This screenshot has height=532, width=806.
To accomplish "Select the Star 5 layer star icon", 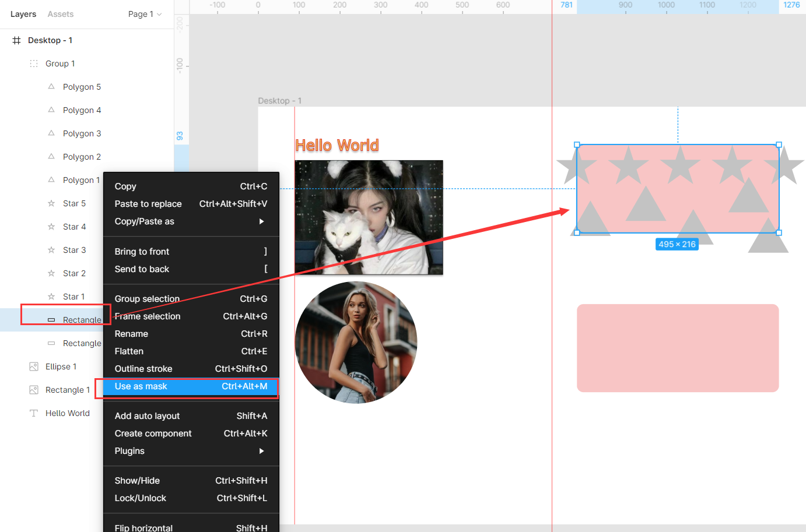I will (51, 203).
